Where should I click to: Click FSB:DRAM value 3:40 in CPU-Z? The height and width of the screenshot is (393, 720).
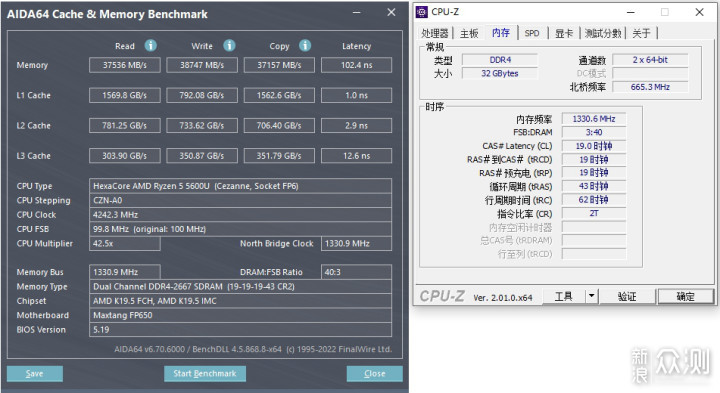[594, 132]
